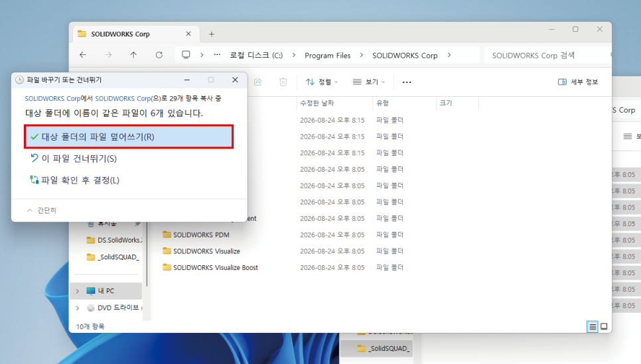Expand chevron after Program Files breadcrumb
The width and height of the screenshot is (641, 364).
click(x=362, y=55)
